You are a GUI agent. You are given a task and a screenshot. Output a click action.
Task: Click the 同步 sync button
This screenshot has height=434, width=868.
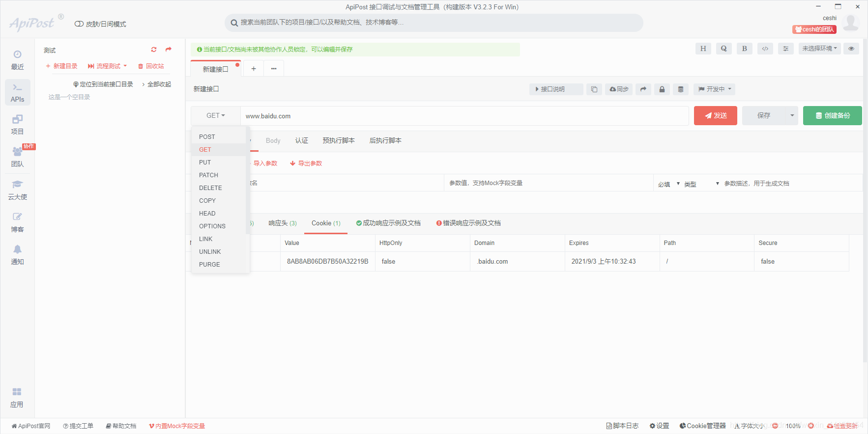(619, 89)
